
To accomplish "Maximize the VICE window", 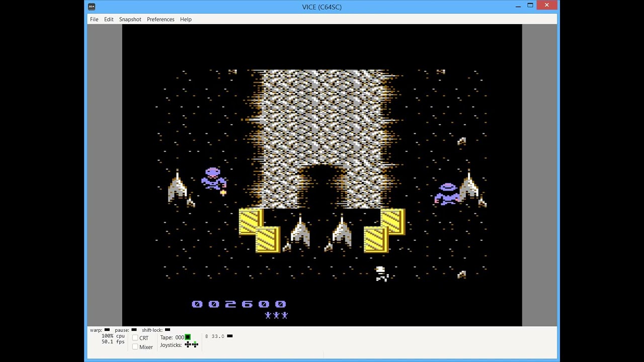I will pyautogui.click(x=530, y=6).
